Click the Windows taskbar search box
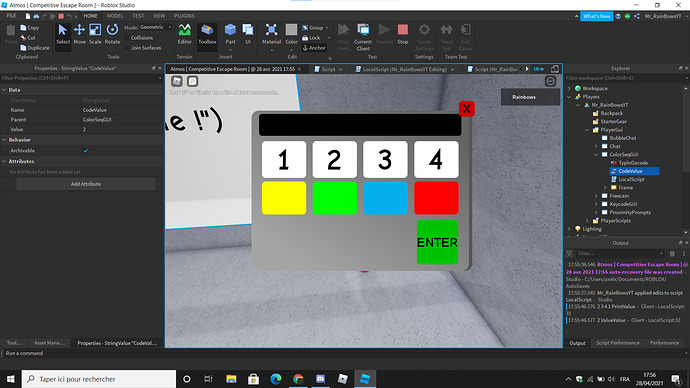The image size is (690, 388). coord(99,379)
